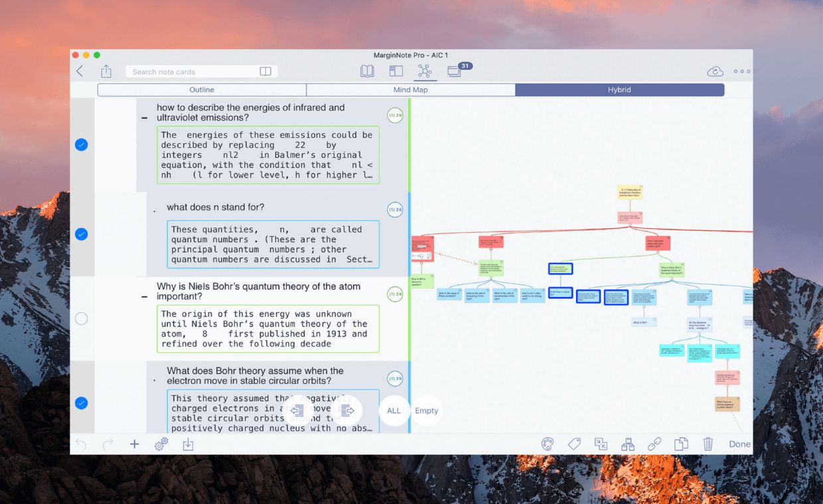Viewport: 823px width, 504px height.
Task: Uncheck the 'what does n stand for' note
Action: (x=81, y=234)
